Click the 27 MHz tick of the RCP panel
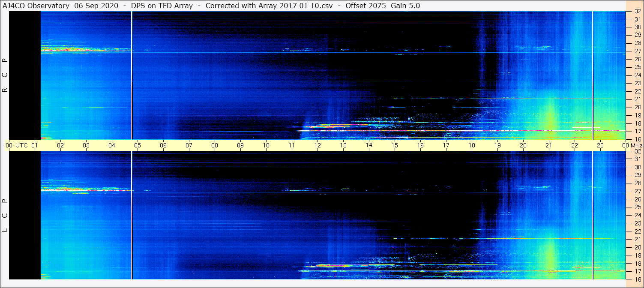 click(638, 51)
